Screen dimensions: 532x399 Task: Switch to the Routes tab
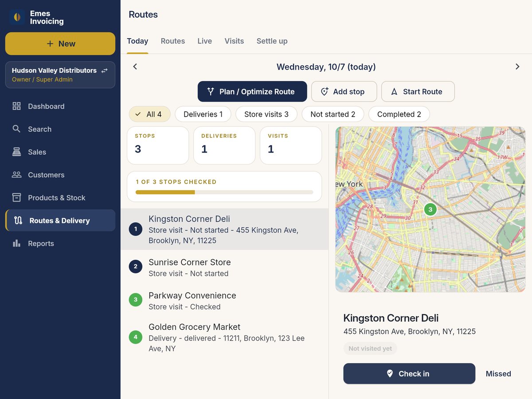click(173, 41)
